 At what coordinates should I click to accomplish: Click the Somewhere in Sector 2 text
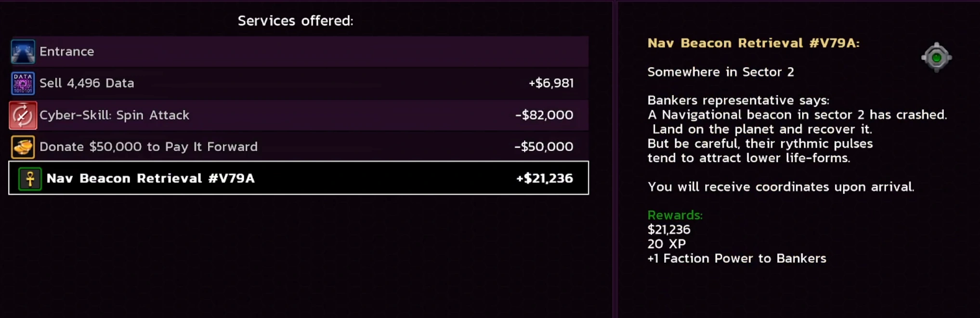(720, 72)
